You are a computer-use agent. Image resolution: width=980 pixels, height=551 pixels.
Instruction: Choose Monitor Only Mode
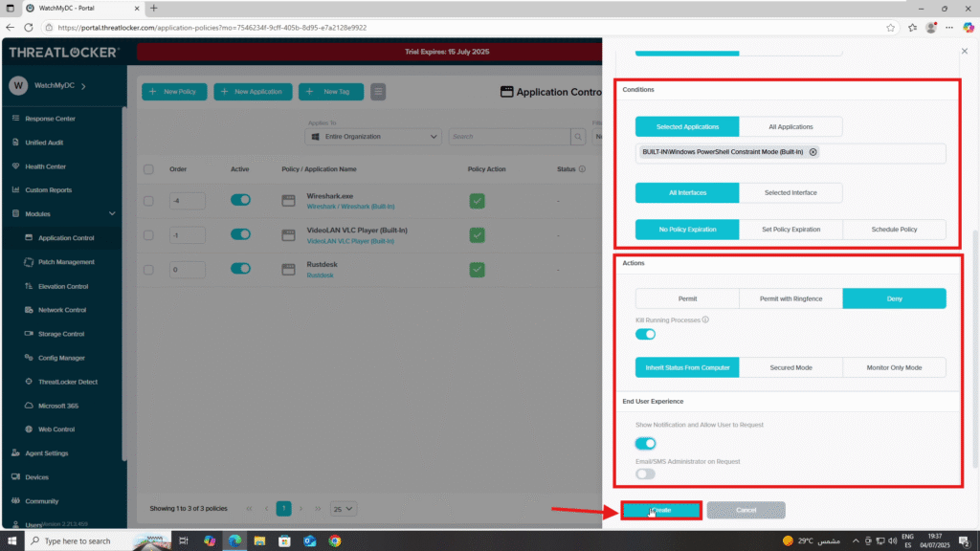point(894,367)
